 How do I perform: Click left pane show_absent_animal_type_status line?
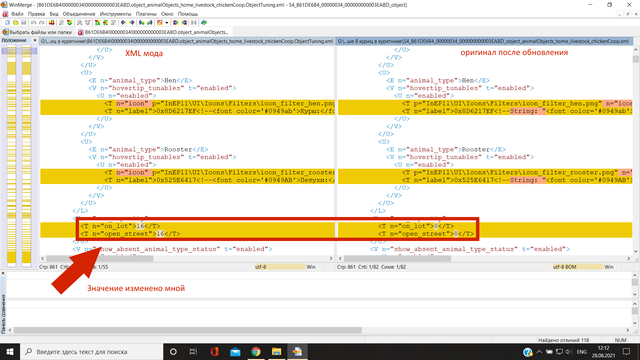[172, 249]
